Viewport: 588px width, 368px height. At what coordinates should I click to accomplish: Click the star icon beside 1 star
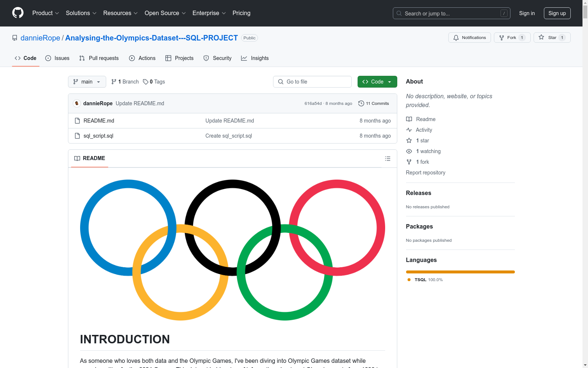tap(409, 141)
